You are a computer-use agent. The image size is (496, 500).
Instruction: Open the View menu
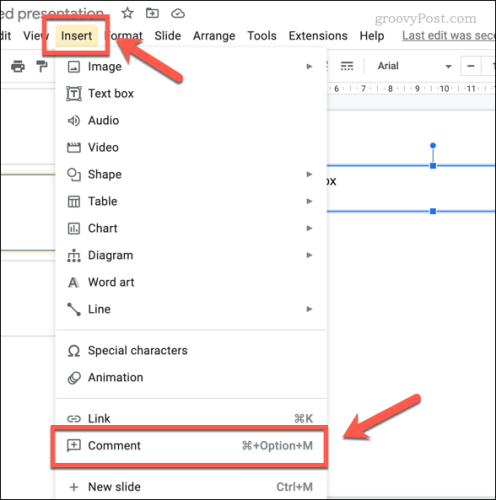(x=36, y=35)
